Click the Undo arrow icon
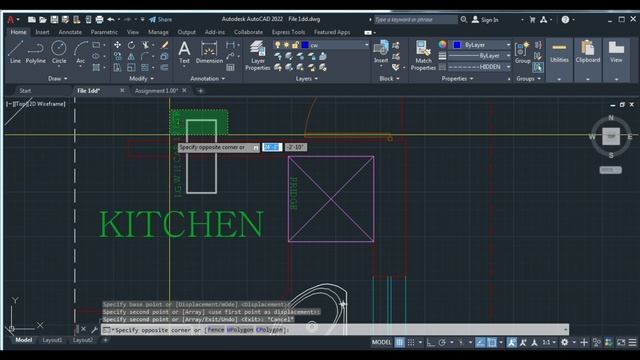Image resolution: width=640 pixels, height=360 pixels. 111,19
